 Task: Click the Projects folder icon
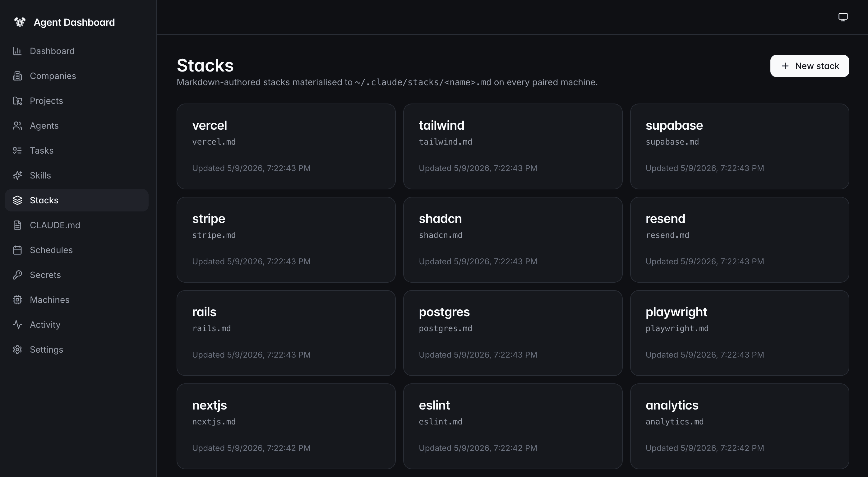pyautogui.click(x=17, y=101)
